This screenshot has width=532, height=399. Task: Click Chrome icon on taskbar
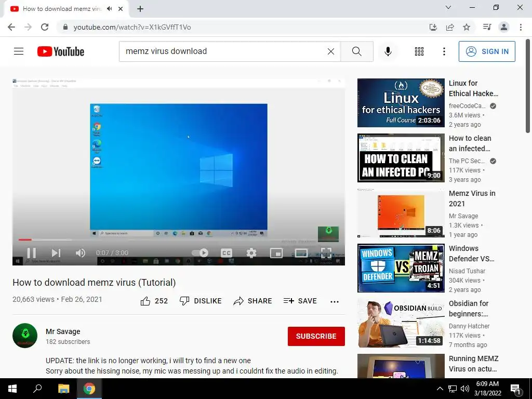pyautogui.click(x=89, y=389)
